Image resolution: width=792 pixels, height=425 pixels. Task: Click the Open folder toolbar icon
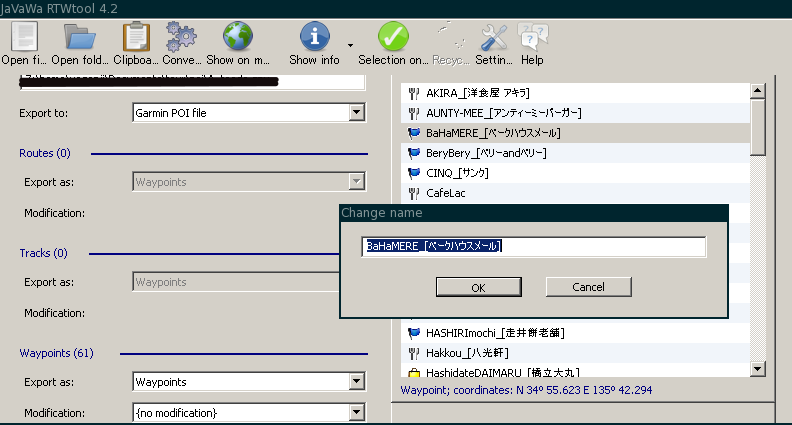79,37
